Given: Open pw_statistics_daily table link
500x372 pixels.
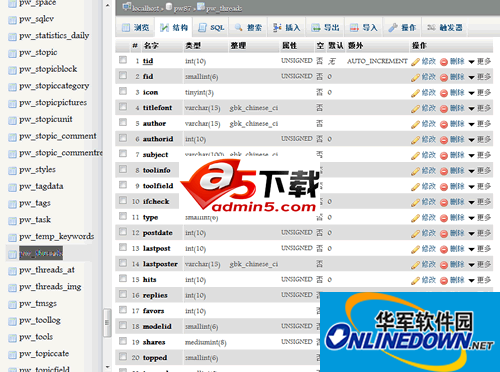Looking at the screenshot, I should [54, 36].
